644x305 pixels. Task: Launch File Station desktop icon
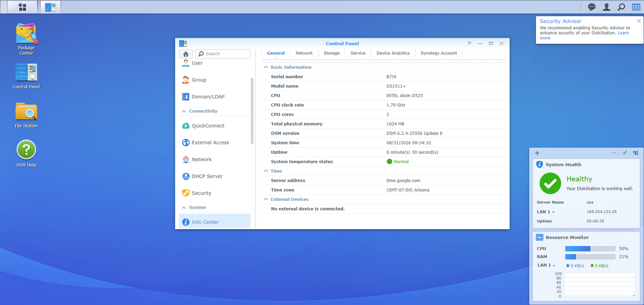point(26,115)
